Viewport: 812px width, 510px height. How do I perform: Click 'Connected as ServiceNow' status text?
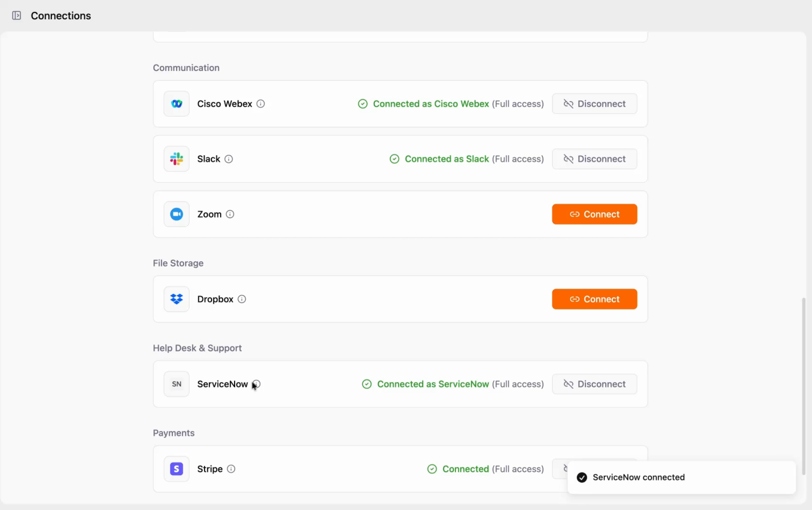pyautogui.click(x=433, y=384)
